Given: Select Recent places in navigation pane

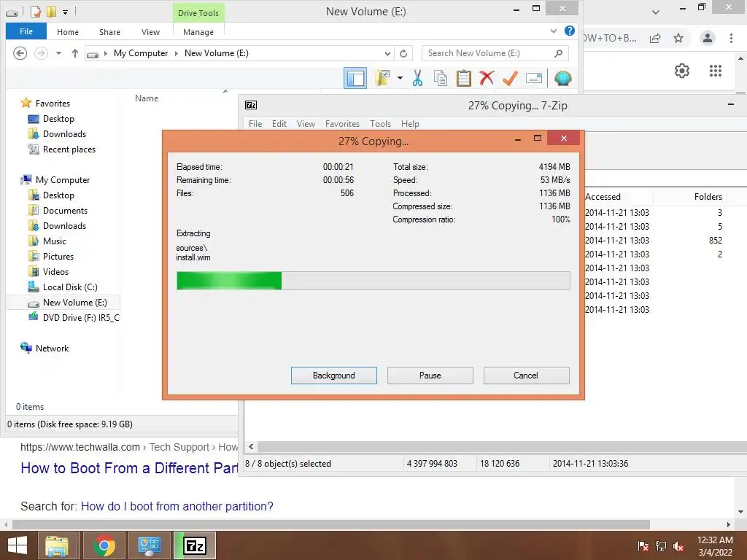Looking at the screenshot, I should [69, 149].
